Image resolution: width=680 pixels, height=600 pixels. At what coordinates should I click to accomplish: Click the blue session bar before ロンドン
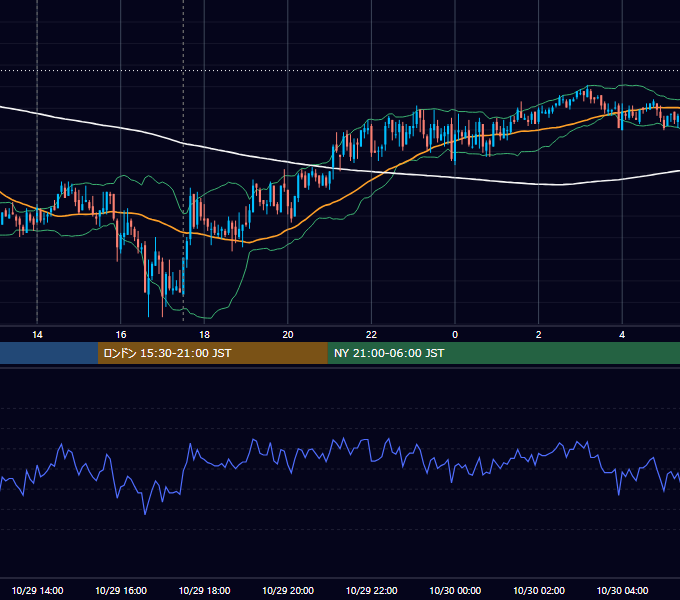(x=49, y=353)
